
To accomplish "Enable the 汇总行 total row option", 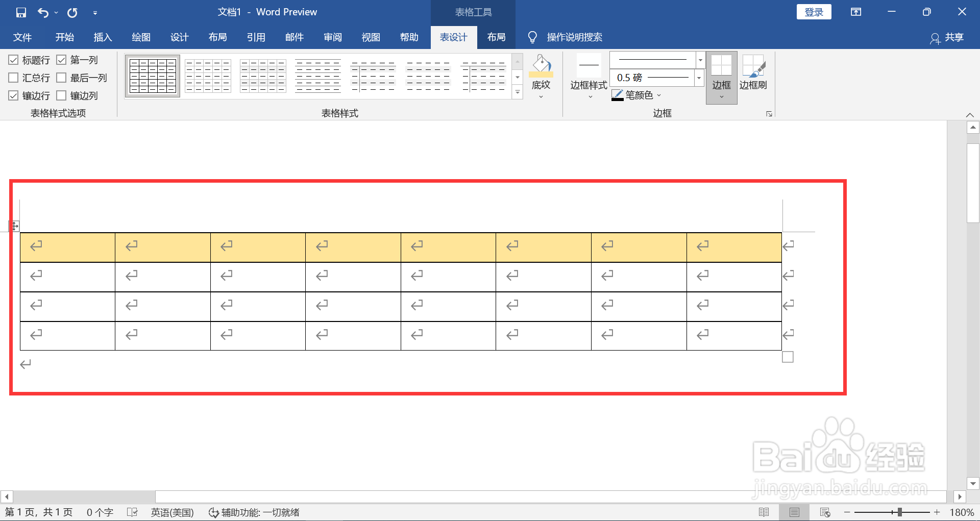I will pos(13,78).
